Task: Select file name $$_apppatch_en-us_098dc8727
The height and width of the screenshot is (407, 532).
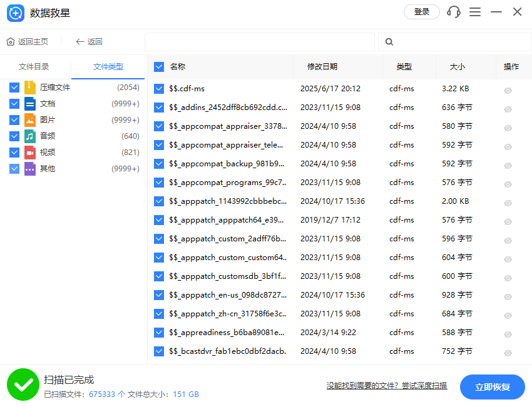Action: (x=228, y=295)
